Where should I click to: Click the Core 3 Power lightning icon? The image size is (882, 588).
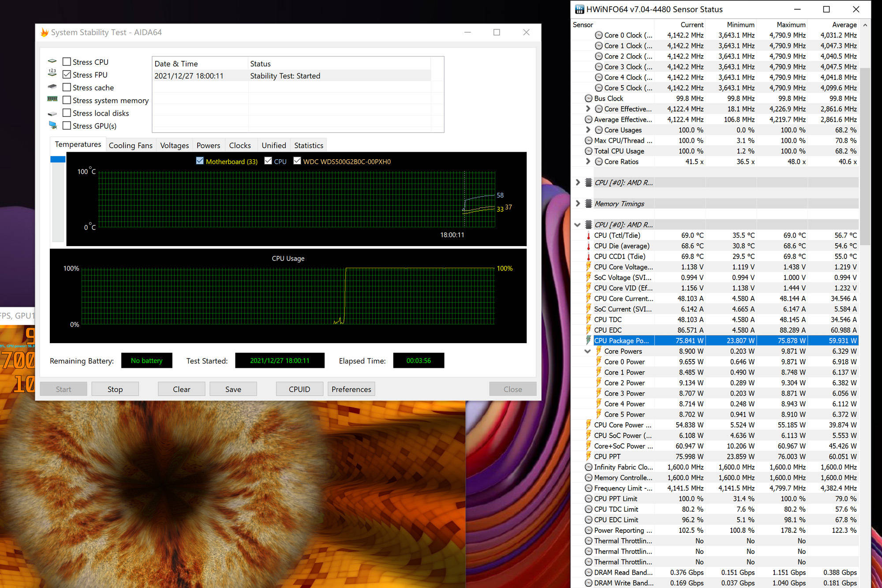pos(599,393)
